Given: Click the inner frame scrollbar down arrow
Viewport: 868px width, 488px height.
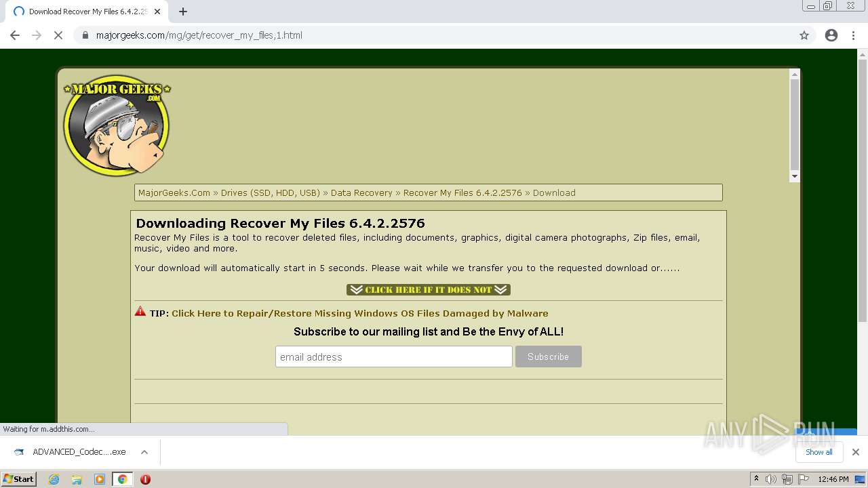Looking at the screenshot, I should pyautogui.click(x=795, y=176).
